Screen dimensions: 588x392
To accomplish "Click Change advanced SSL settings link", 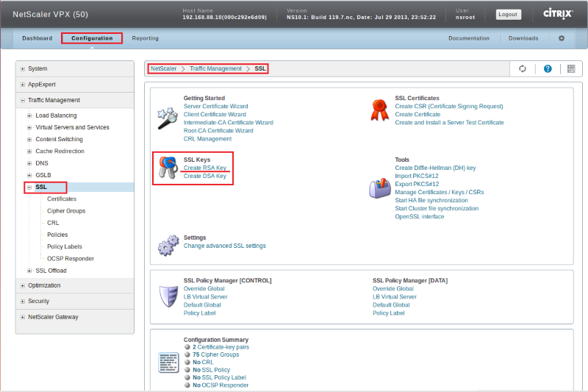I will (225, 246).
